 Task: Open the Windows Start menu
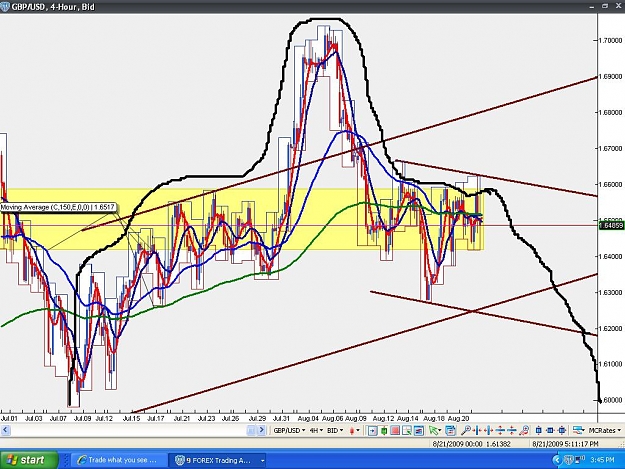pos(28,460)
